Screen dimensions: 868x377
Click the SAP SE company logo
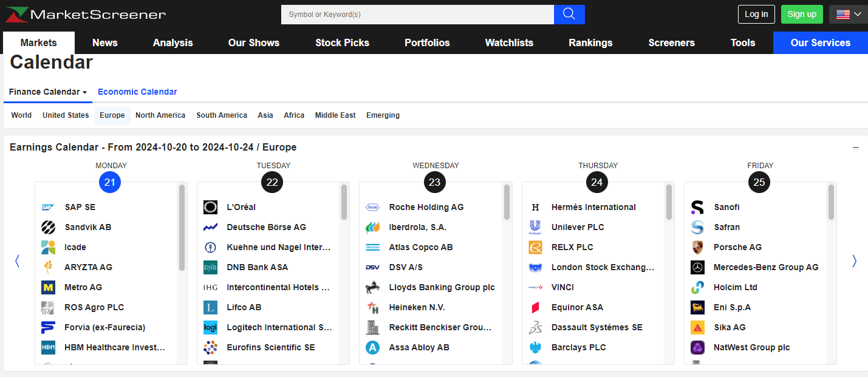pyautogui.click(x=48, y=207)
